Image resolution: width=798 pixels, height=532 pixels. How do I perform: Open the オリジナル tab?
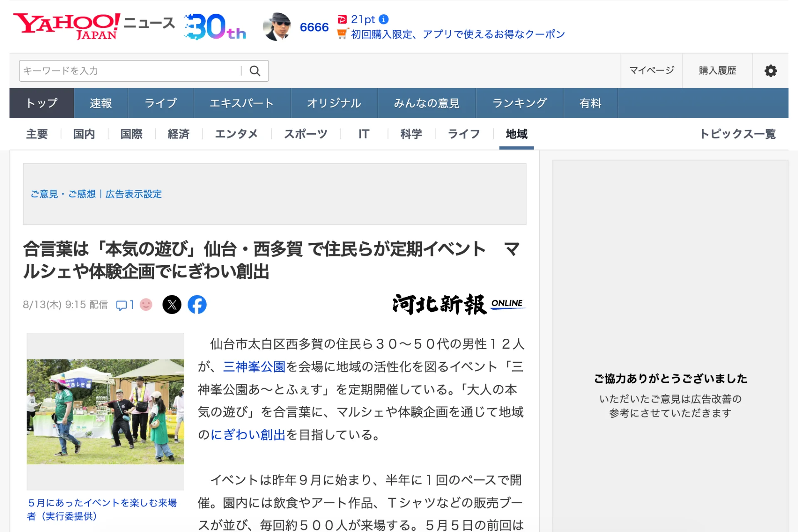point(334,103)
